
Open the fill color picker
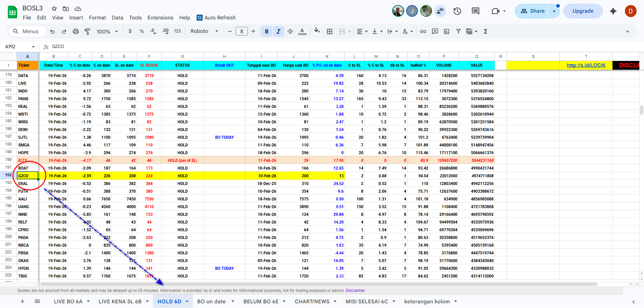point(317,32)
